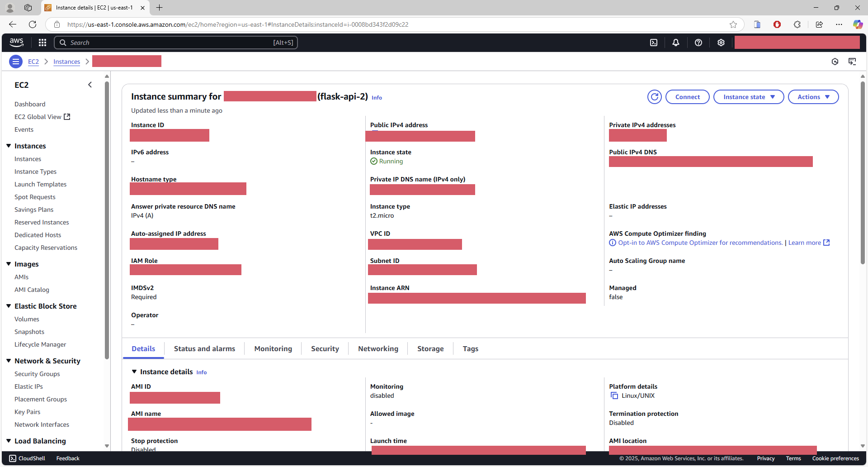Switch to the Security tab
Image resolution: width=868 pixels, height=467 pixels.
tap(325, 349)
